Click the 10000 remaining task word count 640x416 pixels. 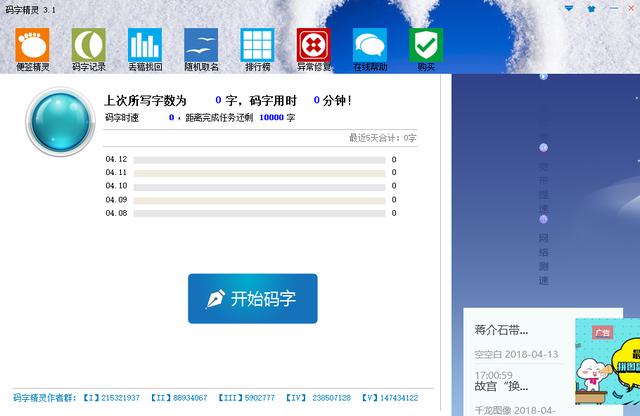click(x=271, y=118)
